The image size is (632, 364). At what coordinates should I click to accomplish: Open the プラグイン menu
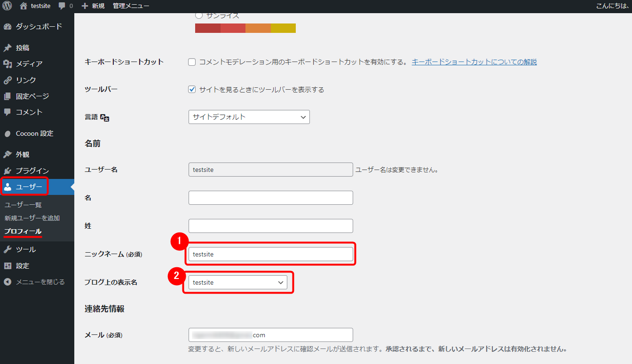(x=37, y=171)
